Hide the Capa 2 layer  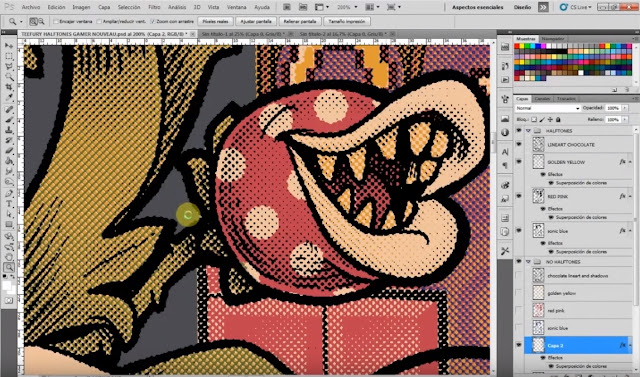pos(519,345)
